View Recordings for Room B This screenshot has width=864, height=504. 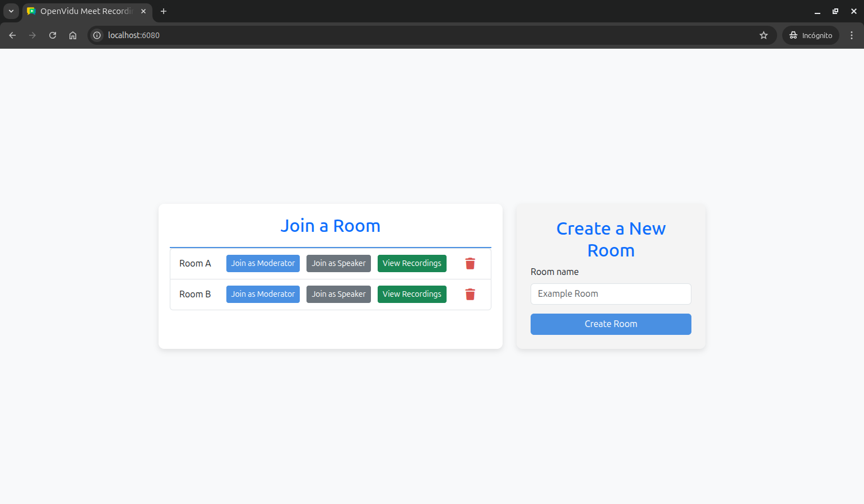click(412, 295)
